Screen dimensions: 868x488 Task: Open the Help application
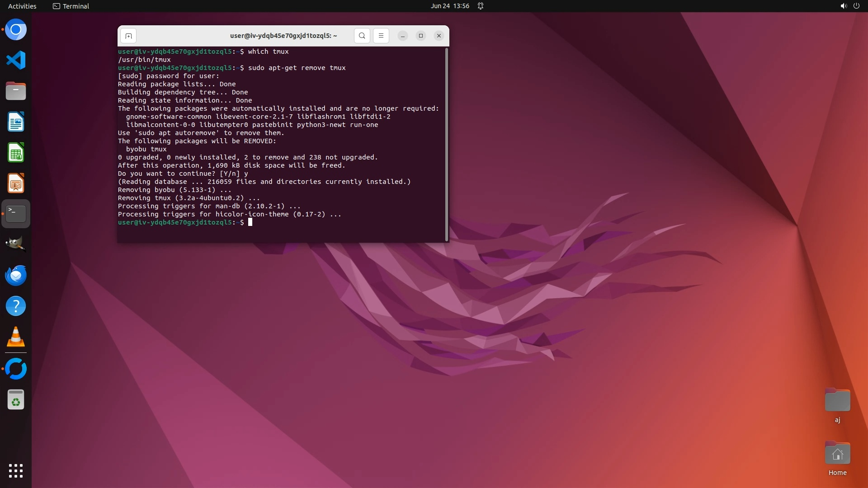click(x=16, y=306)
